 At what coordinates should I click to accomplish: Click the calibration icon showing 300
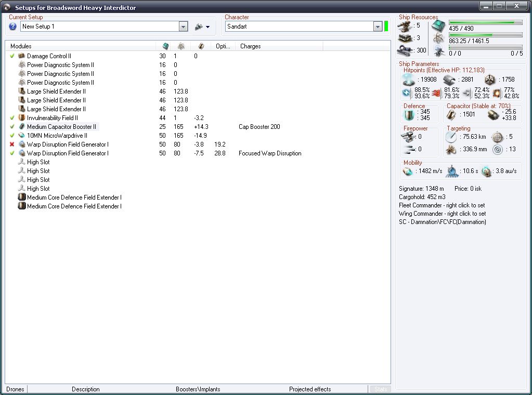(405, 50)
